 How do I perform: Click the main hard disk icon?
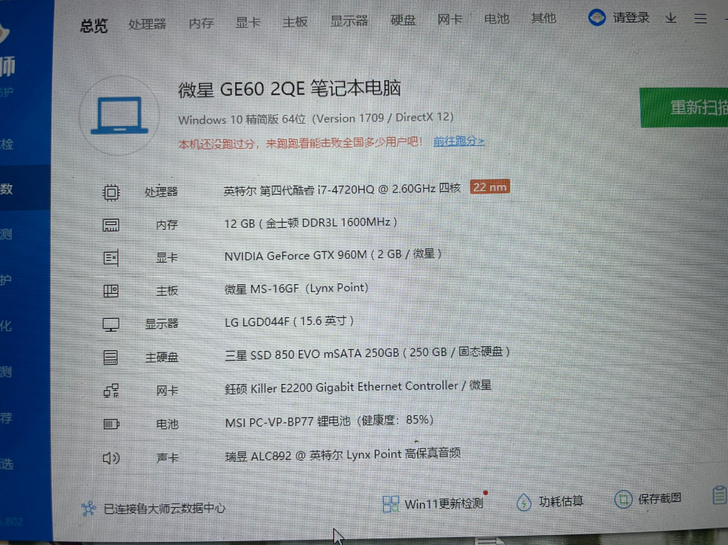pyautogui.click(x=110, y=357)
